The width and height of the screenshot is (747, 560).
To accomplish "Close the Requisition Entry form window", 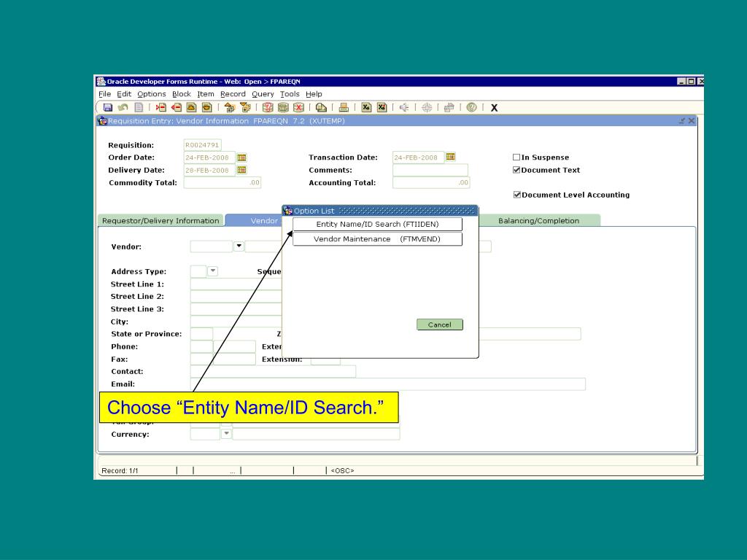I will [x=692, y=121].
